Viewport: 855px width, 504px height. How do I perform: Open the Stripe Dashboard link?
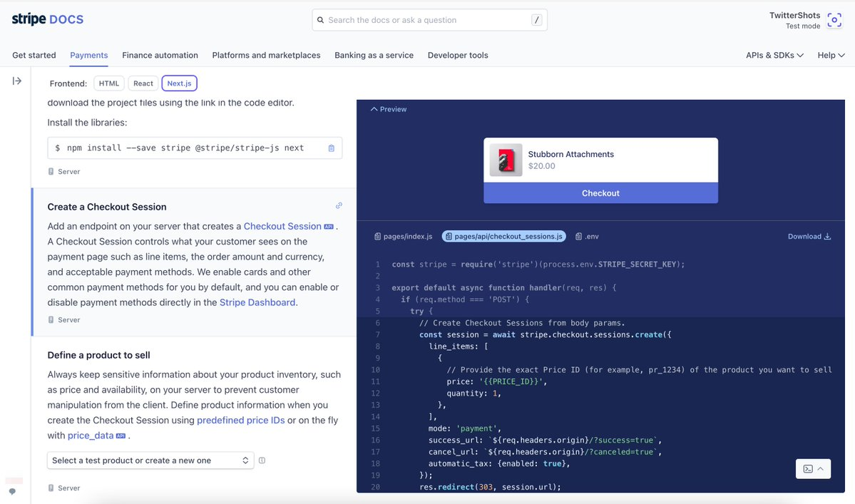coord(257,302)
